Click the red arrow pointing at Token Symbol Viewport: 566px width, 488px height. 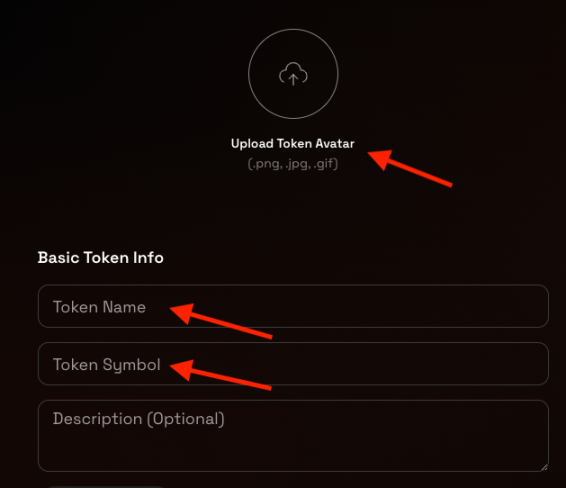[221, 375]
